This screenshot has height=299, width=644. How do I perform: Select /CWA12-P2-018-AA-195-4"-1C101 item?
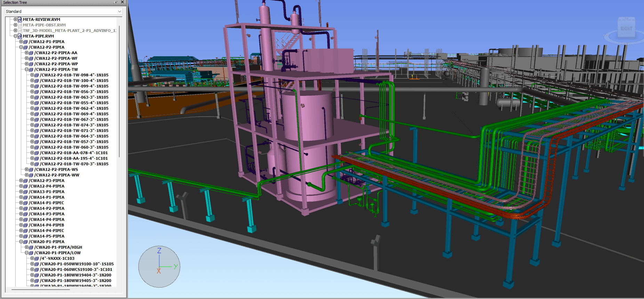[74, 158]
